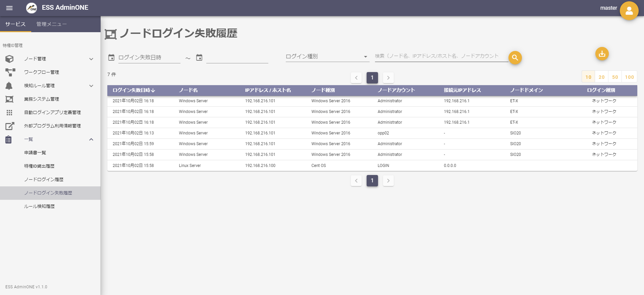Select the サービス tab
This screenshot has width=644, height=295.
click(x=15, y=24)
